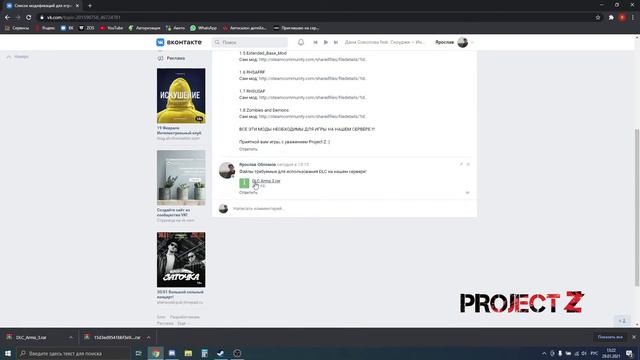
Task: Reply to the mod list post
Action: pyautogui.click(x=248, y=149)
